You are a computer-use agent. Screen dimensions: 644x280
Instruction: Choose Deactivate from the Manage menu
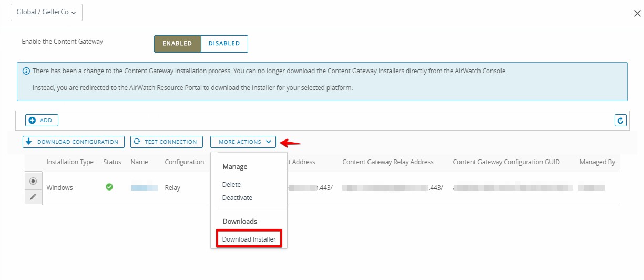(237, 198)
